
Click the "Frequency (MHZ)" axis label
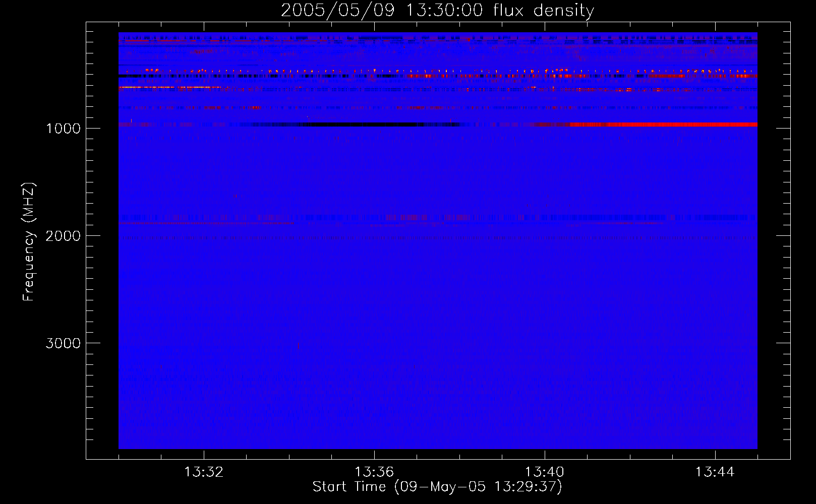pyautogui.click(x=29, y=242)
